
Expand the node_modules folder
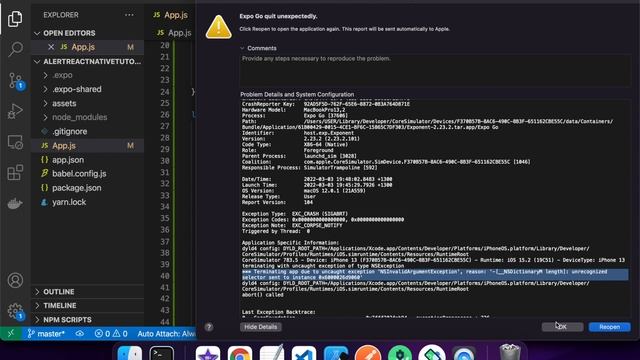pos(87,117)
